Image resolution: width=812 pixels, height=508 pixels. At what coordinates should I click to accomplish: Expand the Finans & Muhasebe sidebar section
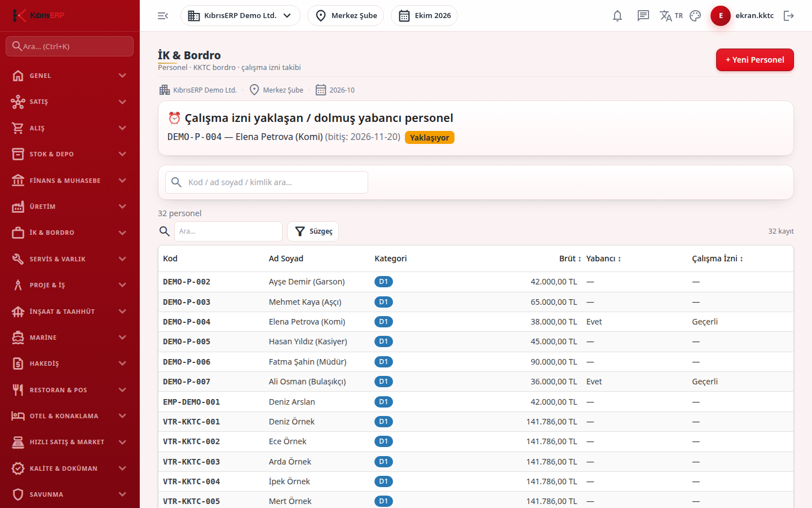70,181
